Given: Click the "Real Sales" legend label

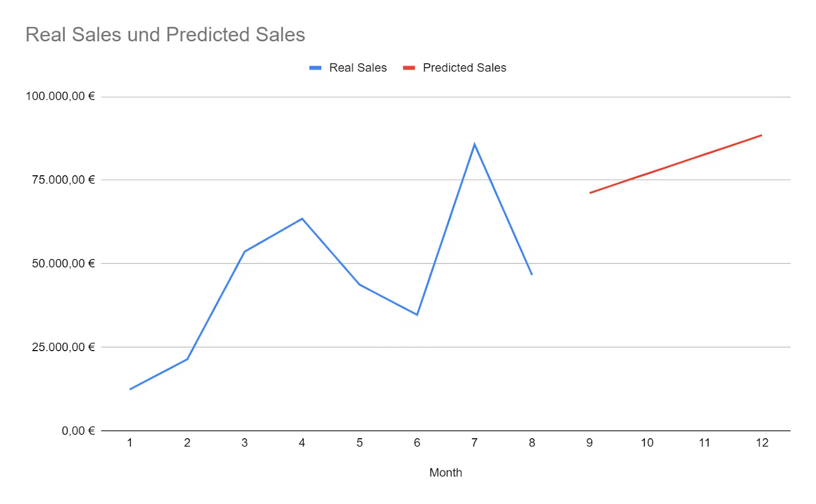Looking at the screenshot, I should coord(358,68).
